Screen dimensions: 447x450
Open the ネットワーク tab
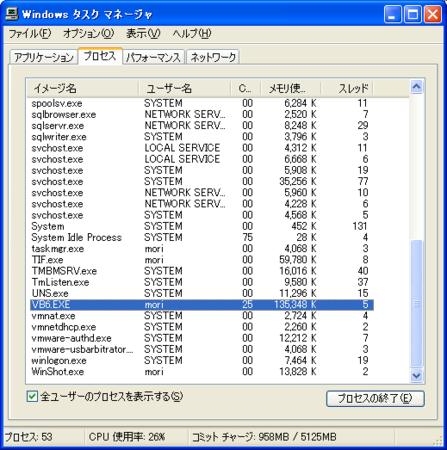coord(213,57)
